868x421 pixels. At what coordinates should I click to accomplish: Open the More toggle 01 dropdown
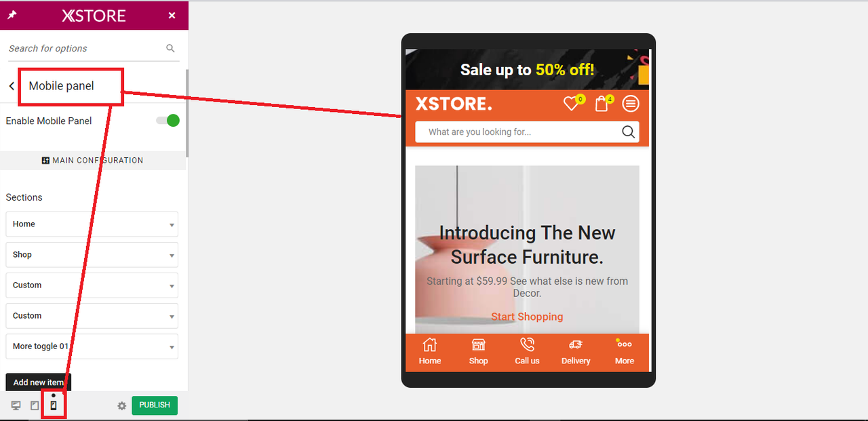(x=92, y=346)
